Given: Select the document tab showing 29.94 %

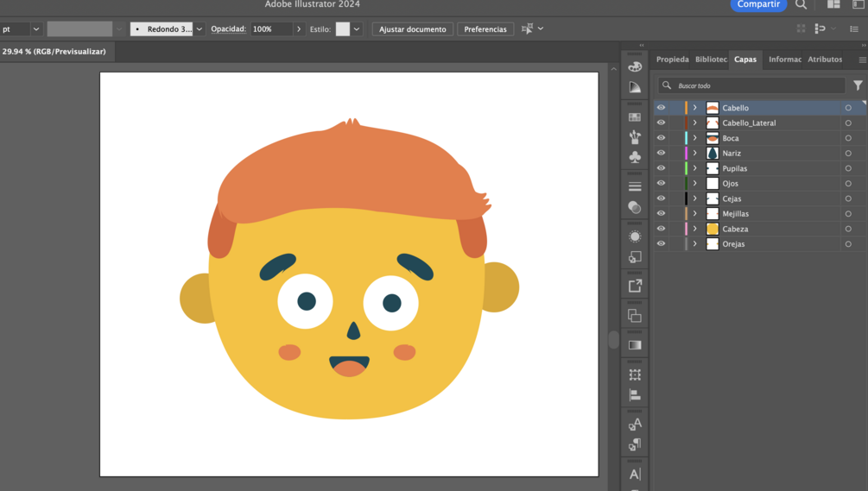Looking at the screenshot, I should click(x=56, y=52).
